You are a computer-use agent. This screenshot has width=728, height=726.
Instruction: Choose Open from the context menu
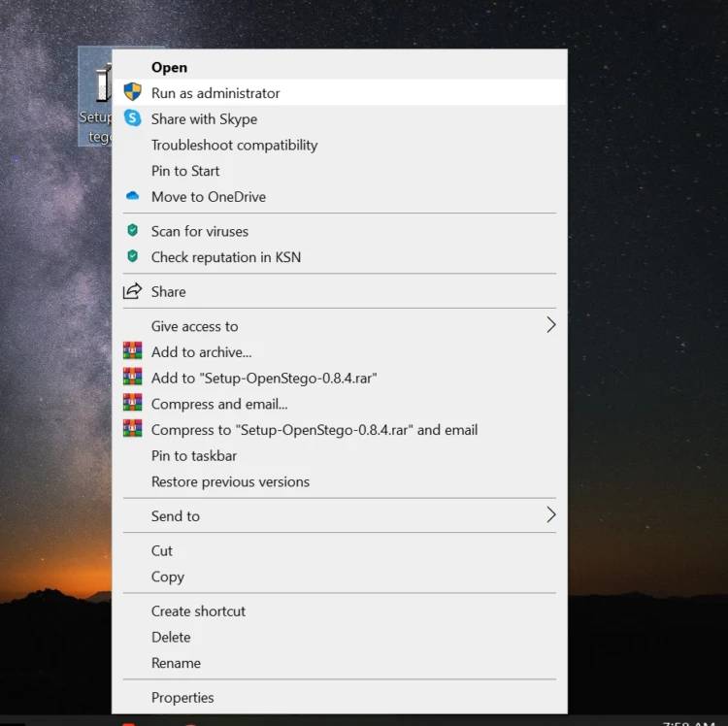coord(169,67)
